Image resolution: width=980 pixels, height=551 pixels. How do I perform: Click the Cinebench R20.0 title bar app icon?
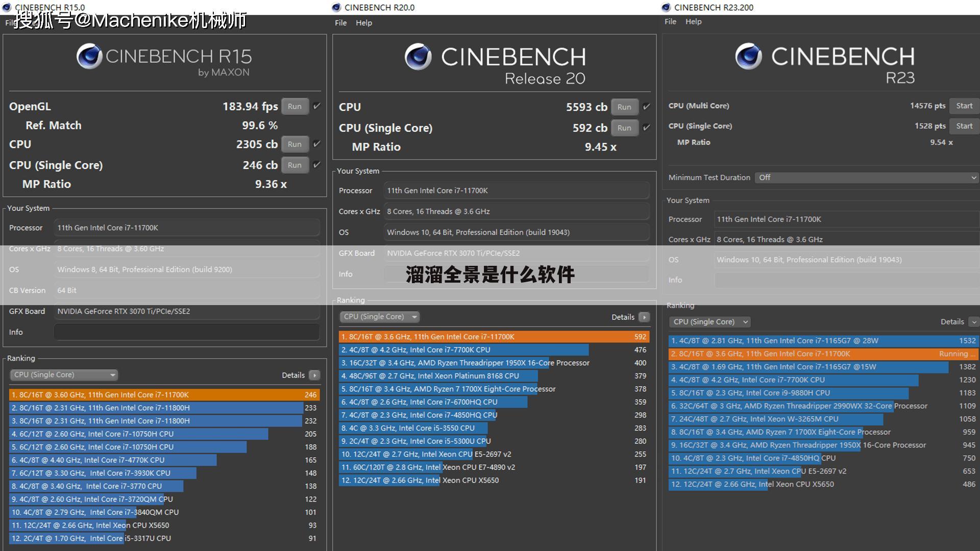tap(336, 7)
